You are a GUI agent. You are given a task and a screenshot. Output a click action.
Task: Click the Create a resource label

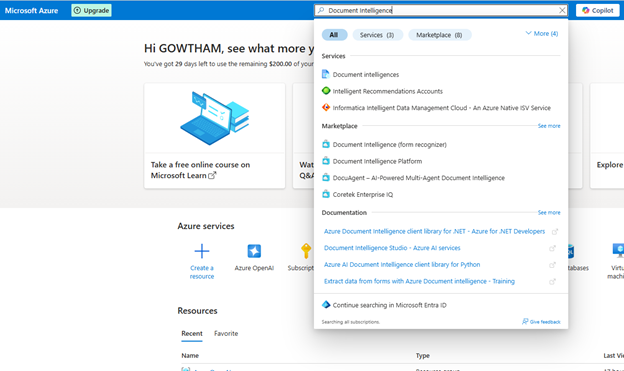pos(202,272)
